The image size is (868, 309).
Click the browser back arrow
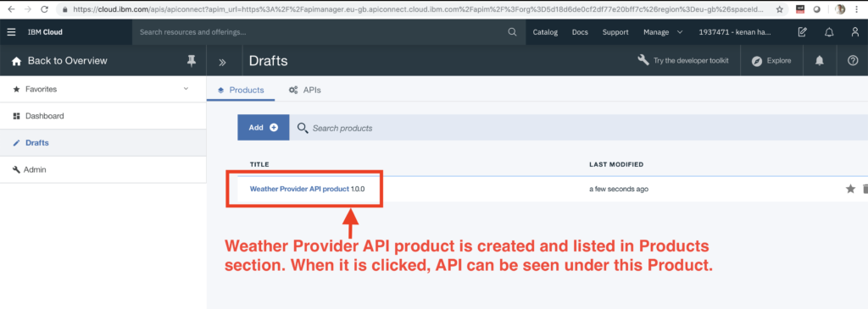coord(11,9)
